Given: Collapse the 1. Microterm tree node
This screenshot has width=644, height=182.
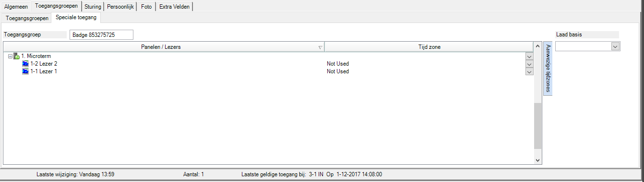Looking at the screenshot, I should pos(10,56).
